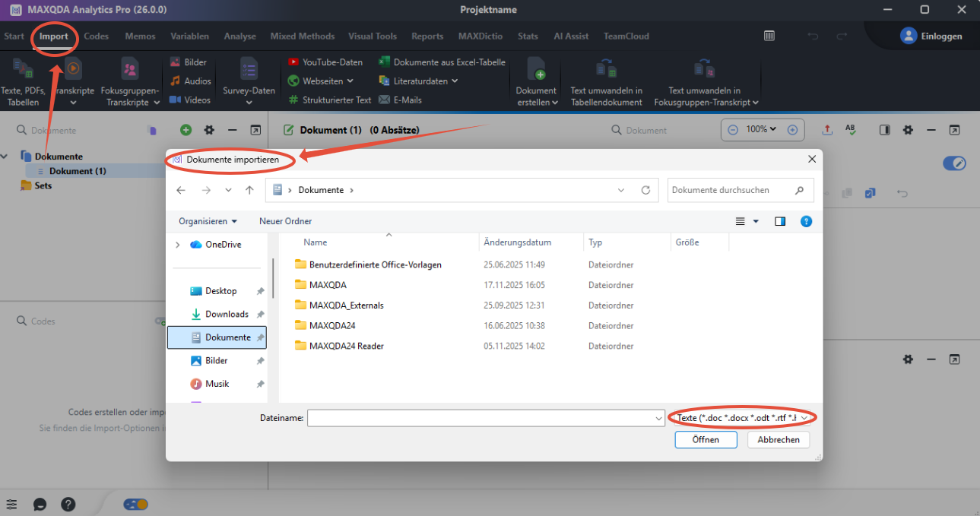Click the green plus icon in Dokumente panel

[186, 131]
